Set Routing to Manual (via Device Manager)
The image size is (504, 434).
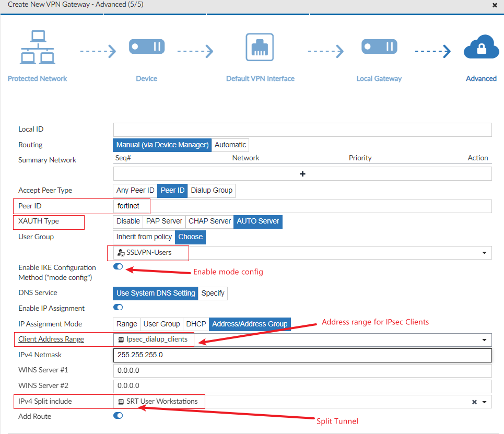162,145
